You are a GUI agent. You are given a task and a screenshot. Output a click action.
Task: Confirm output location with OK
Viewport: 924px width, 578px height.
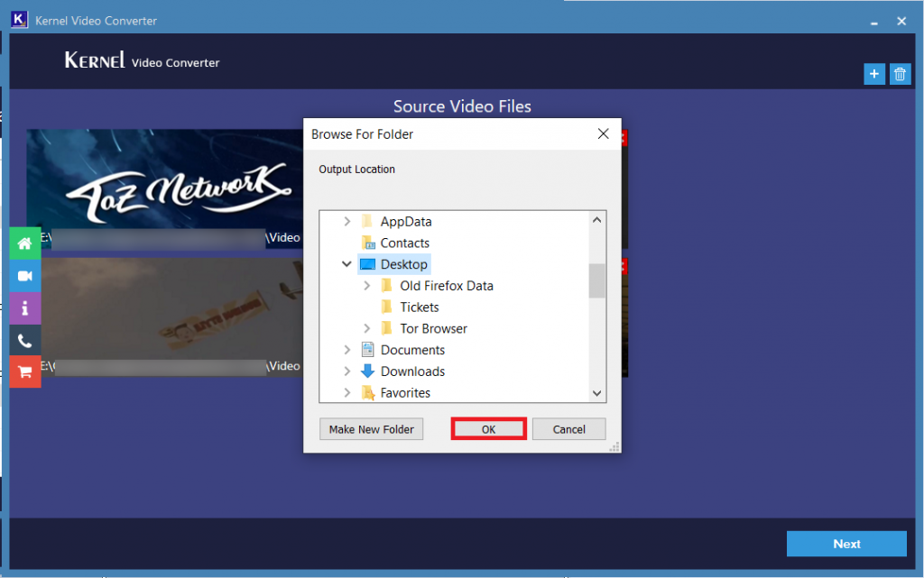pos(488,428)
